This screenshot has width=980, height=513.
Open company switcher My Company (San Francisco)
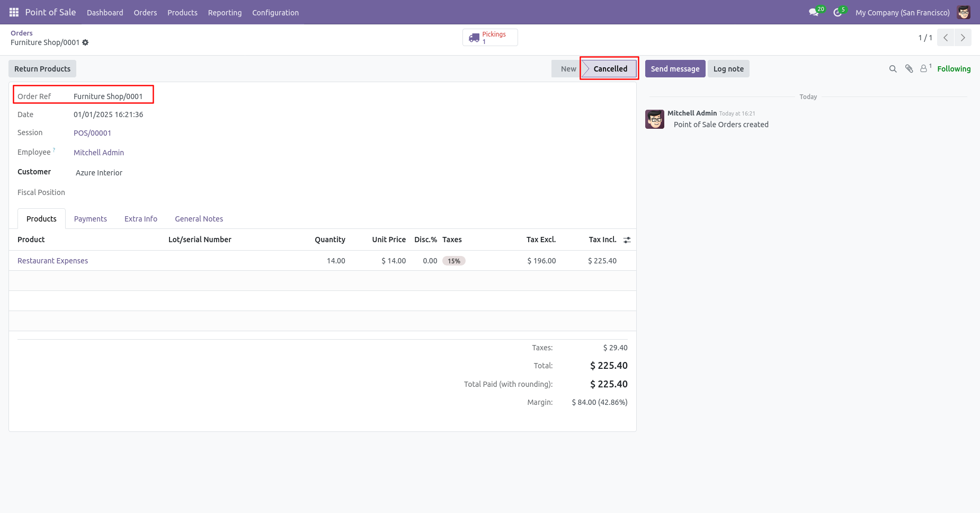click(902, 12)
